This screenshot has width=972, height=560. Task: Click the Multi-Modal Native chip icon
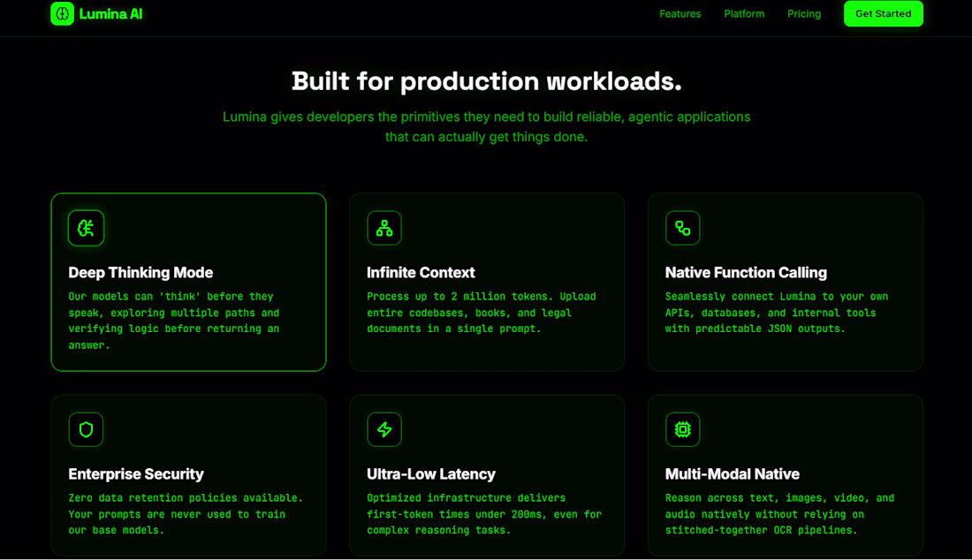(x=682, y=429)
